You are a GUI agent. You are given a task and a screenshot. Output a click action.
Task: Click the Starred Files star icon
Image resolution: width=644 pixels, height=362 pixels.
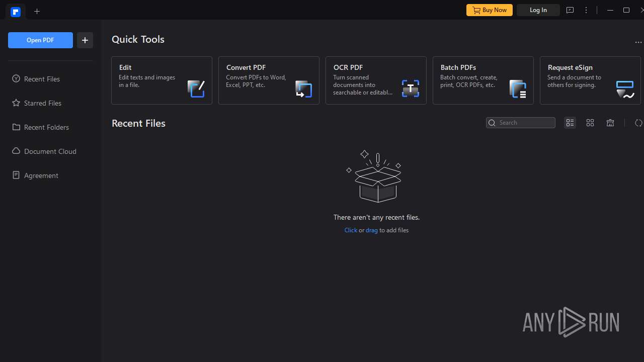pos(16,103)
